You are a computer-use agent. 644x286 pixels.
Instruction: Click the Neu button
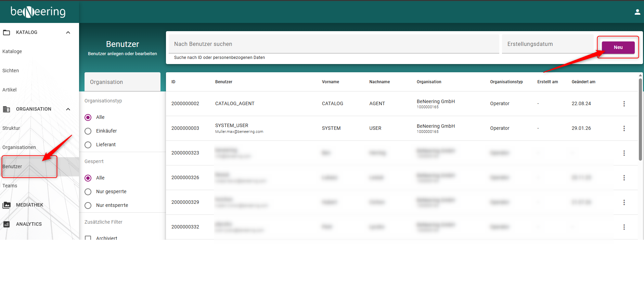click(618, 48)
